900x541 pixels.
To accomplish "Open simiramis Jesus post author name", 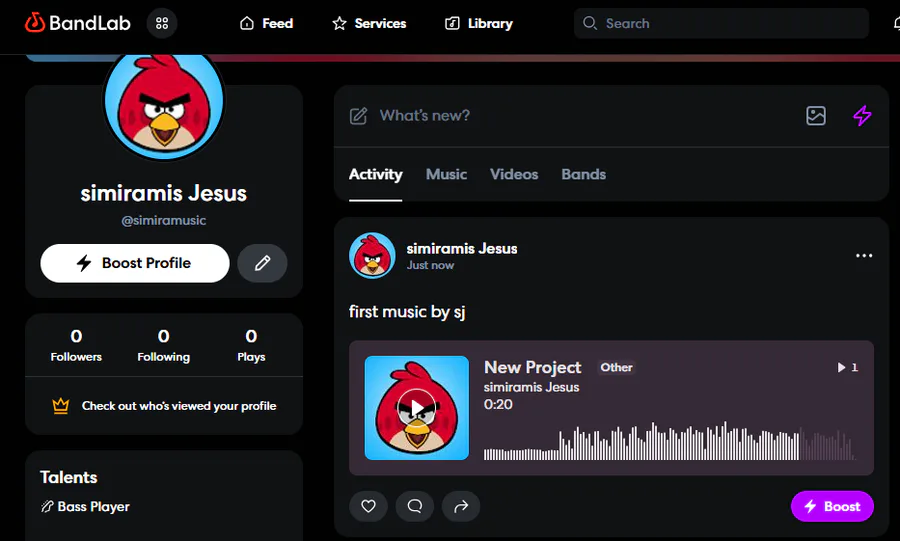I will pyautogui.click(x=462, y=248).
